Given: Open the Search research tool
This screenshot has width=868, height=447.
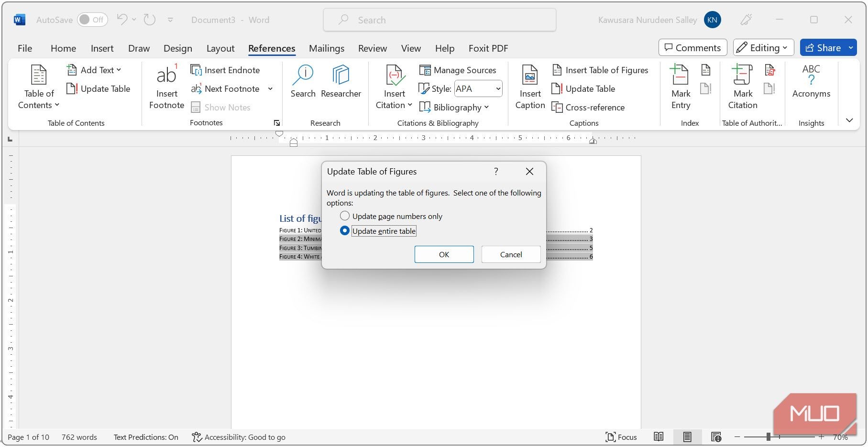Looking at the screenshot, I should pos(303,81).
